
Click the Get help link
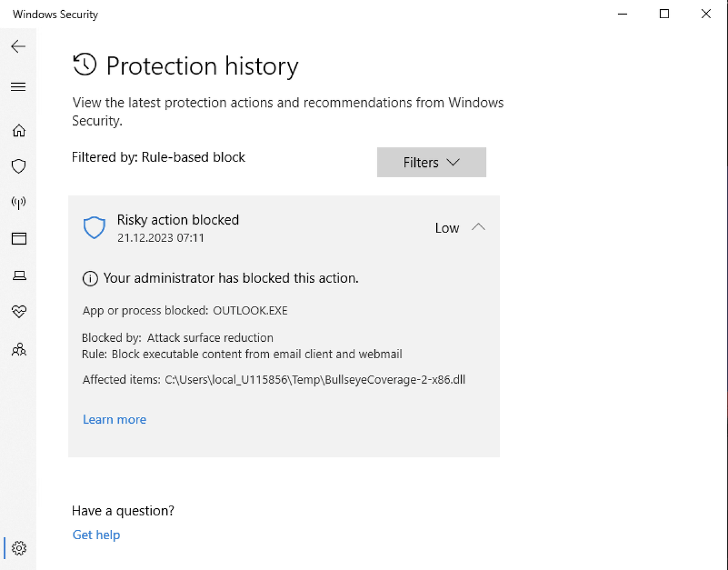[x=96, y=535]
